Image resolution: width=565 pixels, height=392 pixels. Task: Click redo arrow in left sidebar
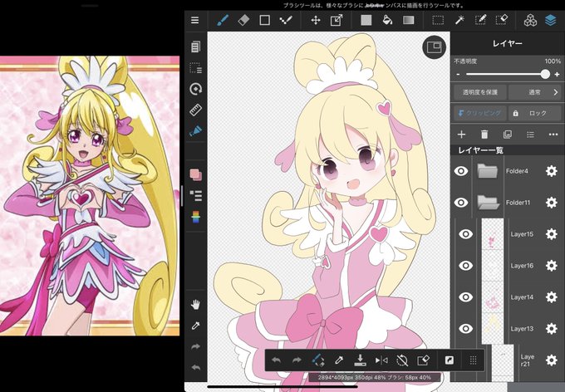point(195,346)
